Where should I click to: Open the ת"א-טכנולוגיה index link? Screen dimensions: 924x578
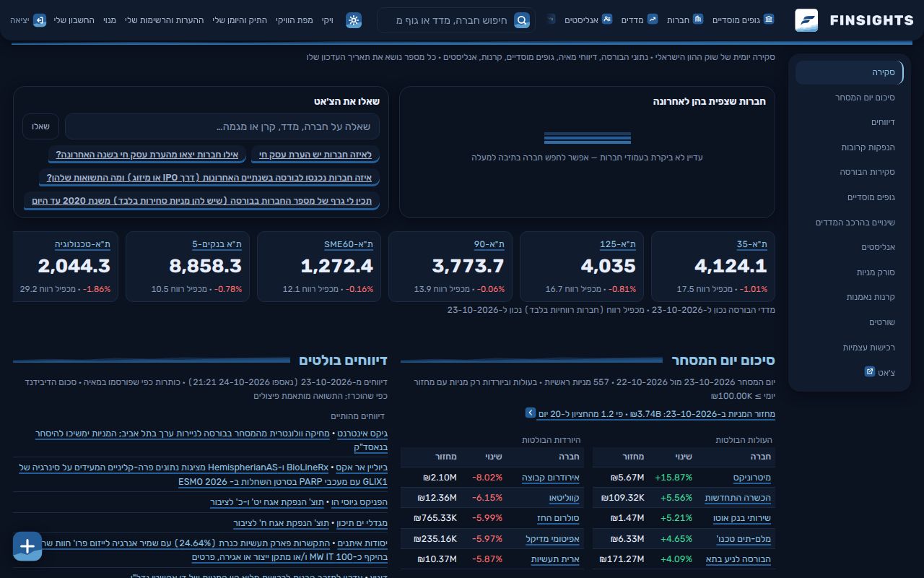(x=82, y=244)
